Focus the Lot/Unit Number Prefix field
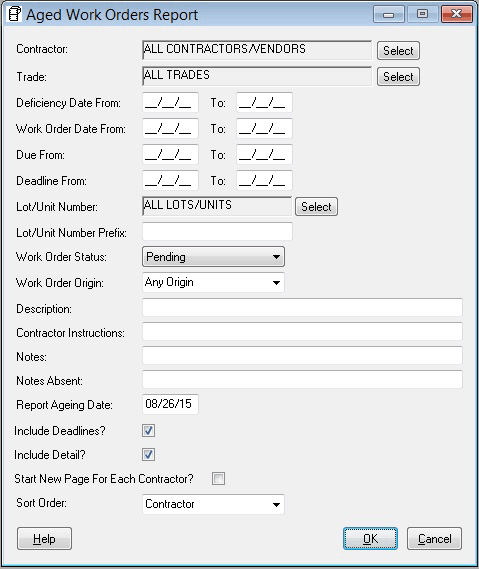The width and height of the screenshot is (479, 569). [217, 232]
